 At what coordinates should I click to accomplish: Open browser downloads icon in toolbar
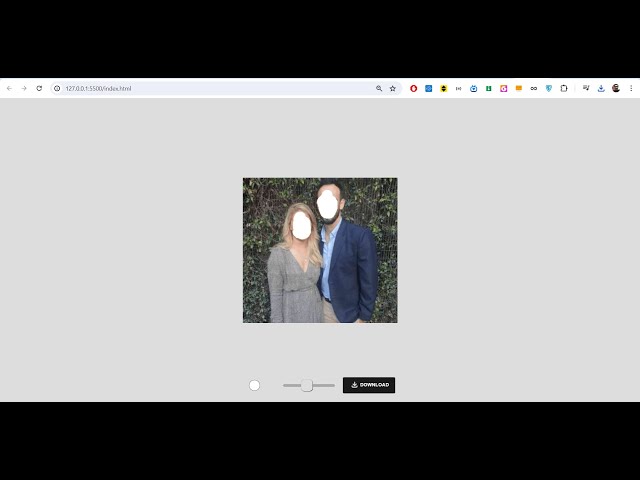(601, 88)
